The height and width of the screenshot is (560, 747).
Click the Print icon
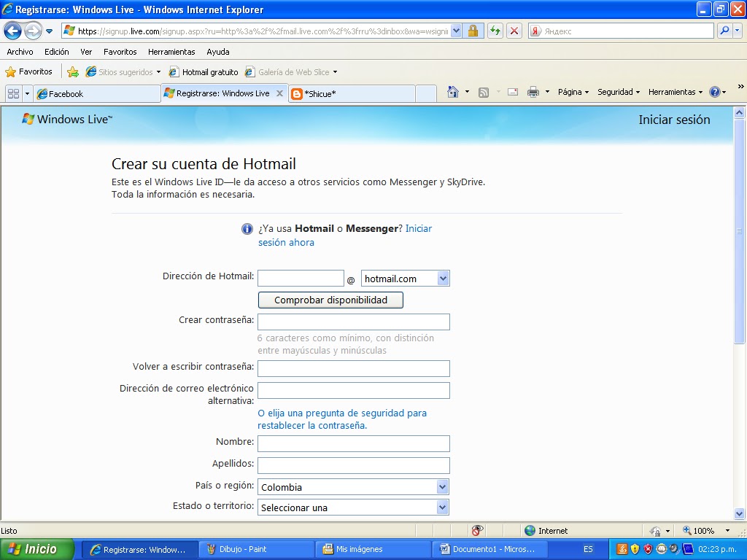pyautogui.click(x=533, y=92)
